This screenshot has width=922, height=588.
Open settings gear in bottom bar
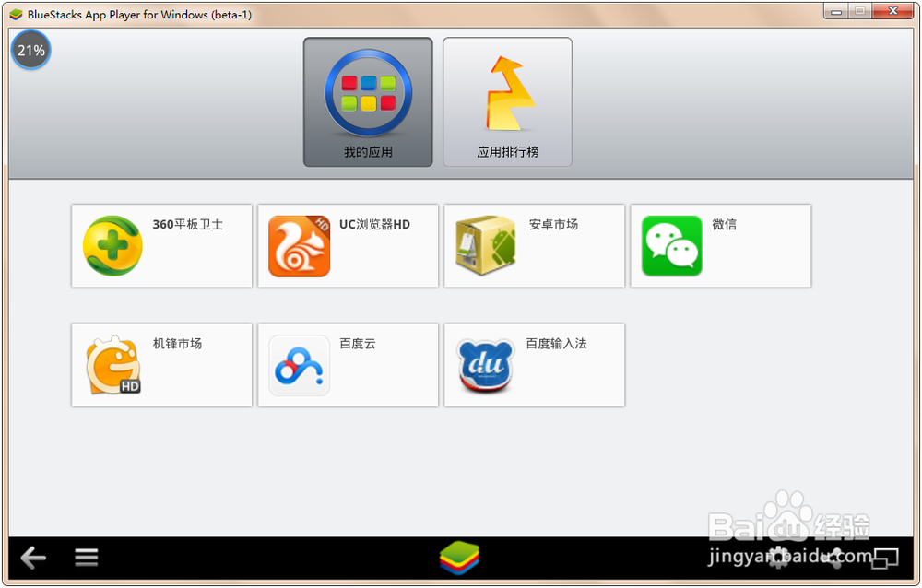tap(778, 558)
